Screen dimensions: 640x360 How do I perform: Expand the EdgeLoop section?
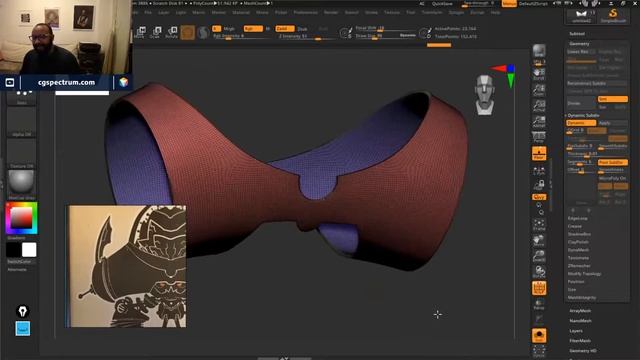(x=577, y=218)
